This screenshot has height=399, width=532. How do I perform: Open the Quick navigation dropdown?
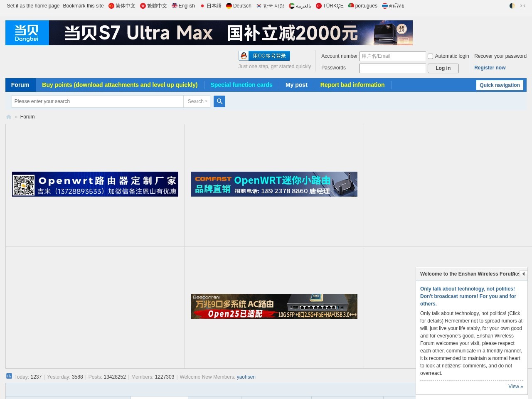(500, 85)
